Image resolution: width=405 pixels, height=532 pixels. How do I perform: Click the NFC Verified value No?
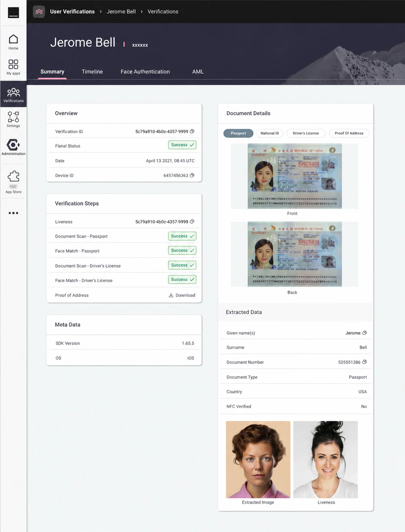(364, 406)
